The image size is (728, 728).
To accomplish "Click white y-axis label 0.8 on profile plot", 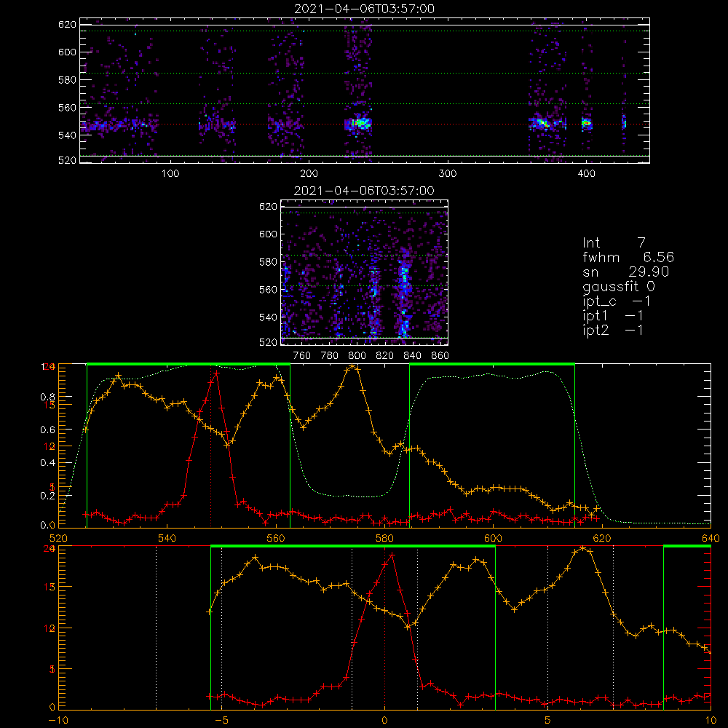I will tap(48, 397).
